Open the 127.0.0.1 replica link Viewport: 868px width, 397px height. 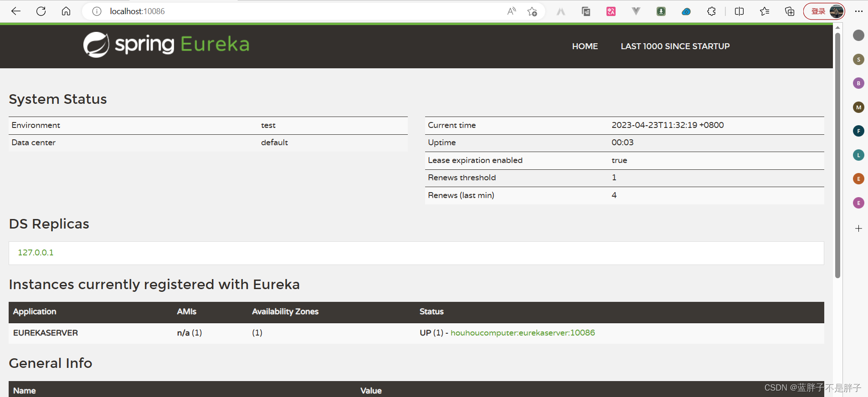coord(36,253)
